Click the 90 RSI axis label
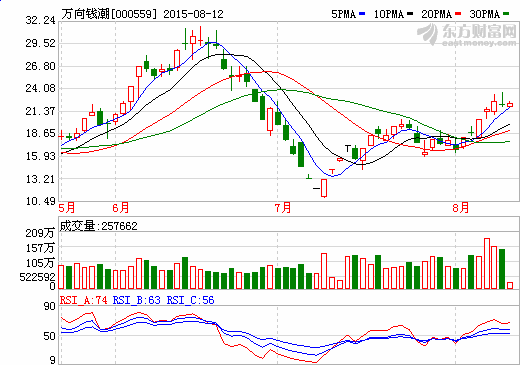Image resolution: width=520 pixels, height=365 pixels. click(50, 306)
